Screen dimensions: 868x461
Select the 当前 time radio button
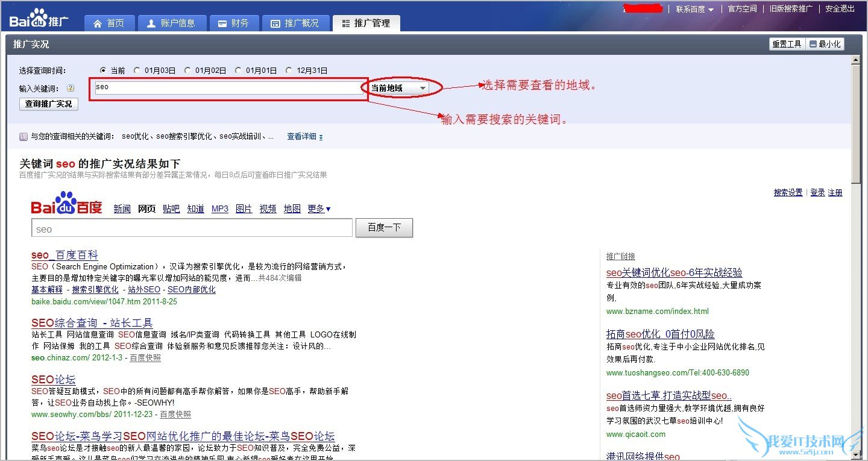point(103,71)
